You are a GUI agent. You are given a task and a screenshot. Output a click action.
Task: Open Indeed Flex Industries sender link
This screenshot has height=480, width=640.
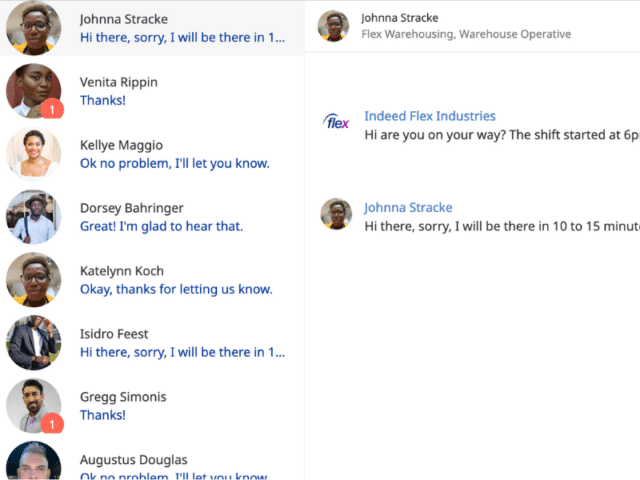pos(429,116)
